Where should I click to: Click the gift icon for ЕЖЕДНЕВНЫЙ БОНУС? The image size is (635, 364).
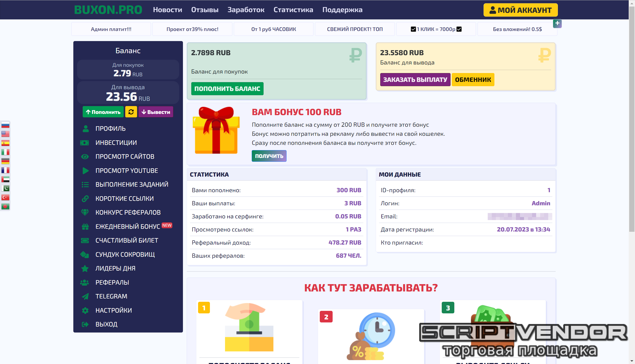[85, 226]
